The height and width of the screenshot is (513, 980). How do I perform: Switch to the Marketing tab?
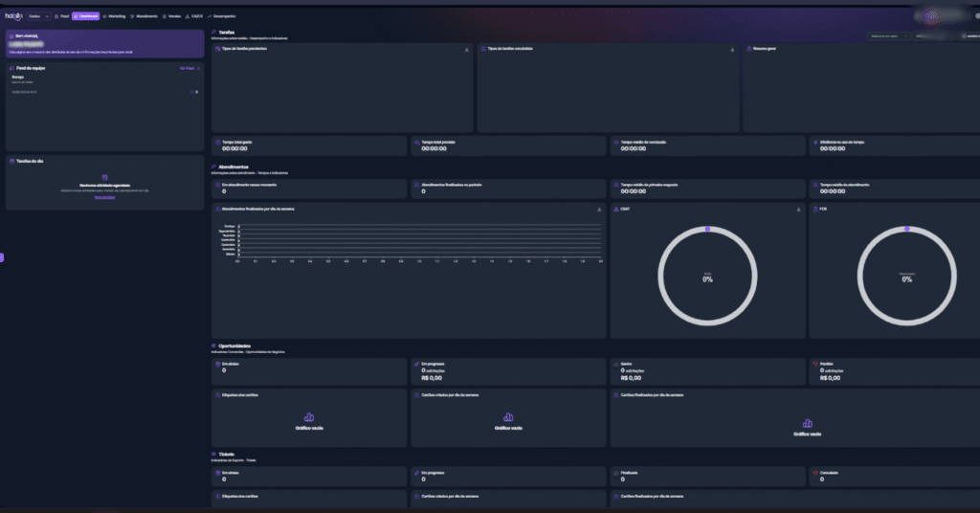pos(114,16)
